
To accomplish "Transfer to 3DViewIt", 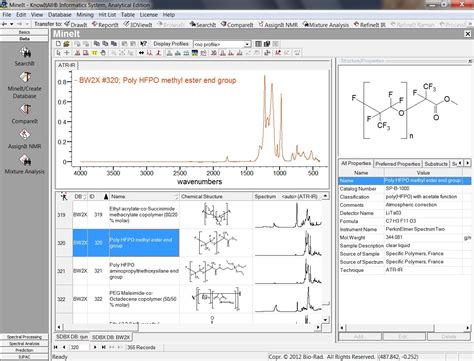I will [138, 24].
